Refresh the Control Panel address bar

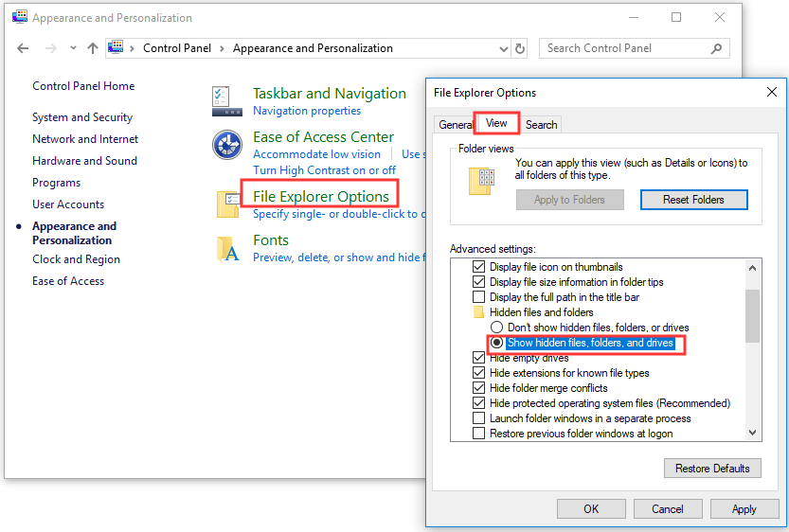[x=520, y=48]
